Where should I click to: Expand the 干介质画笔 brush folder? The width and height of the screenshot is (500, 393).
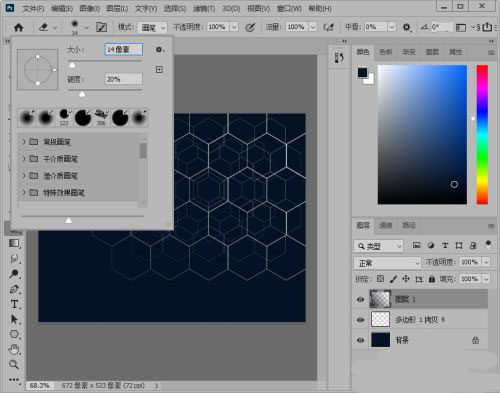(x=24, y=159)
